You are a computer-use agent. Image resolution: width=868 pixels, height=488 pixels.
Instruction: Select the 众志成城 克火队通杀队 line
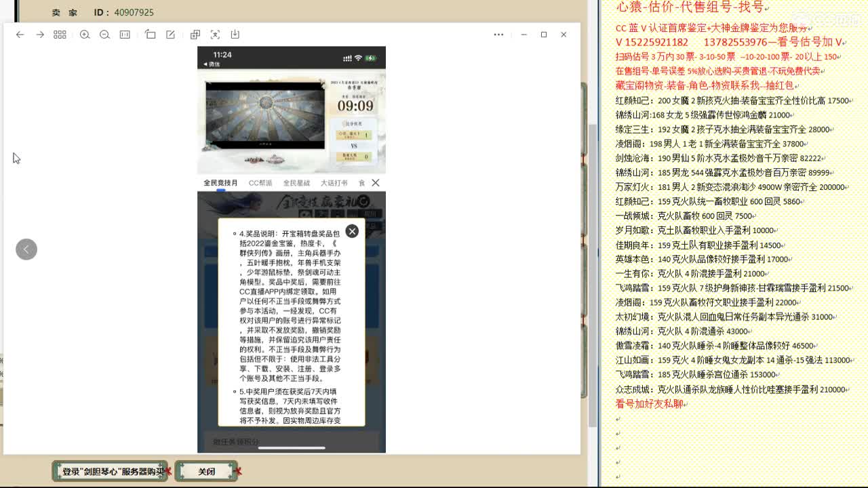click(x=730, y=389)
